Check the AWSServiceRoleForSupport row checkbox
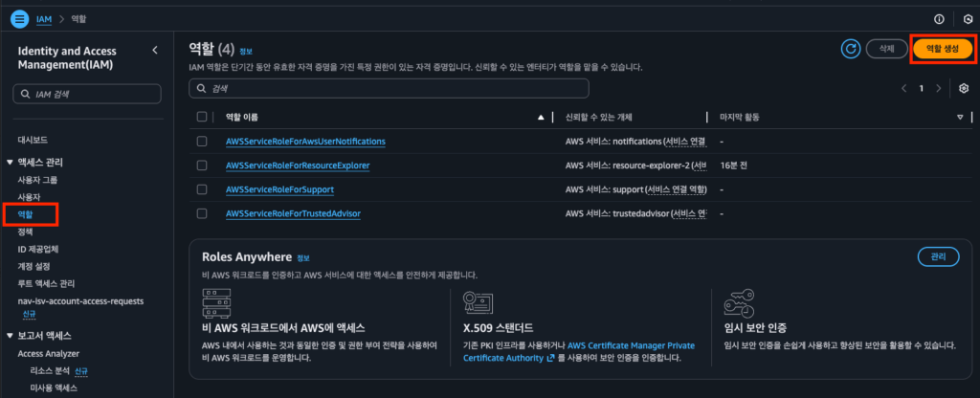 [201, 189]
